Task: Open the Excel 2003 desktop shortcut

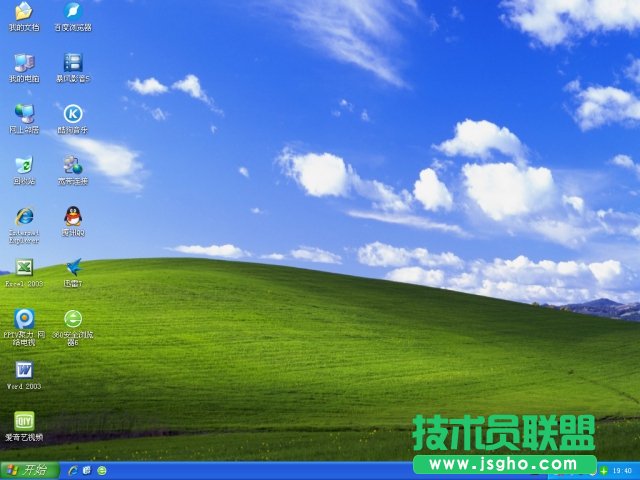Action: (x=23, y=267)
